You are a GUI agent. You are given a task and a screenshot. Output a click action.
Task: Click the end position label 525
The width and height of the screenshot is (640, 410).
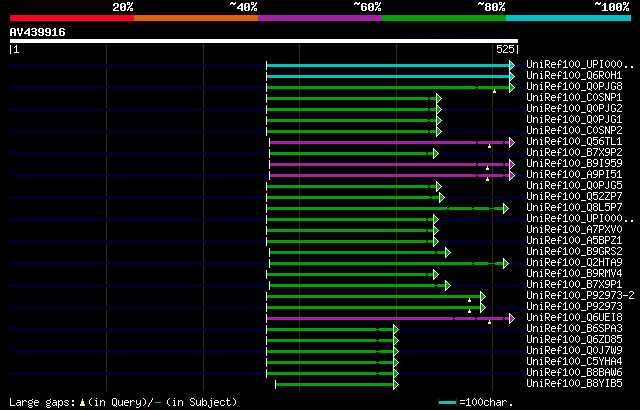tap(505, 49)
